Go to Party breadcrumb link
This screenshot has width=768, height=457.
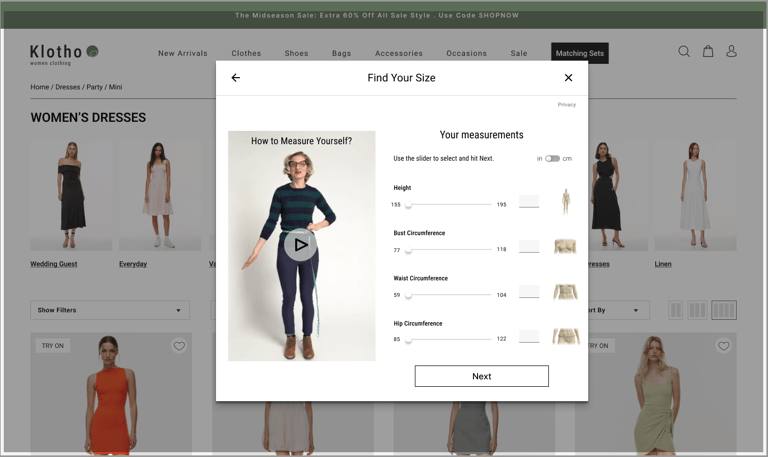tap(95, 87)
